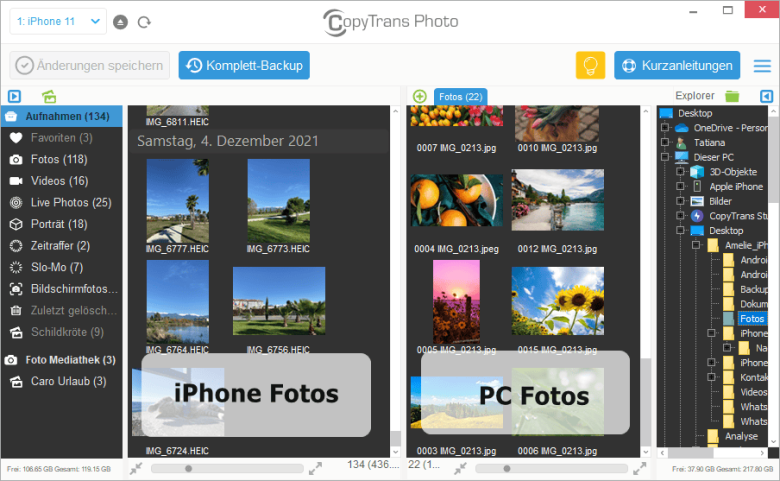Image resolution: width=780 pixels, height=481 pixels.
Task: Click iPhone zoom out thumbnails icon
Action: click(136, 469)
